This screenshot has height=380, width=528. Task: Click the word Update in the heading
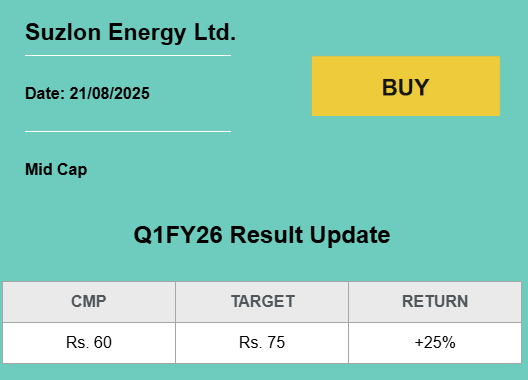[x=350, y=236]
